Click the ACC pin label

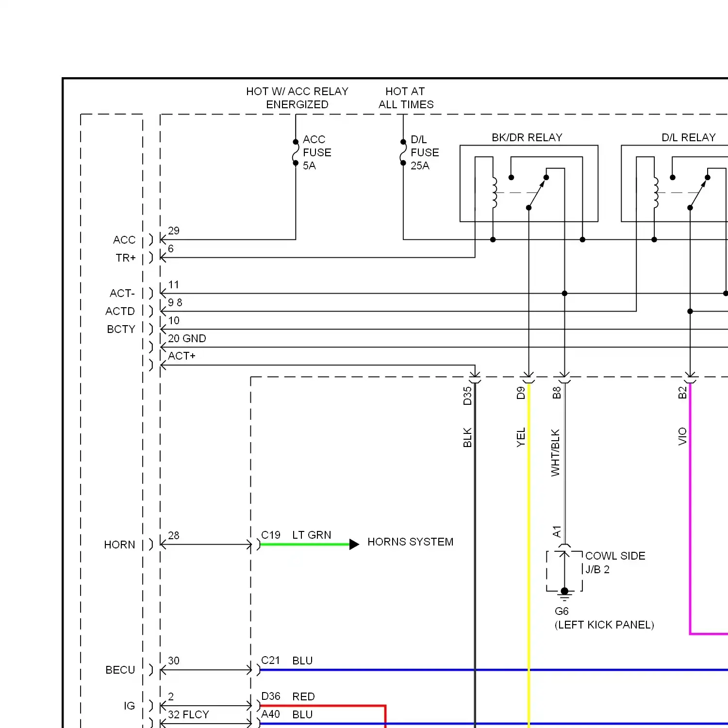tap(124, 240)
